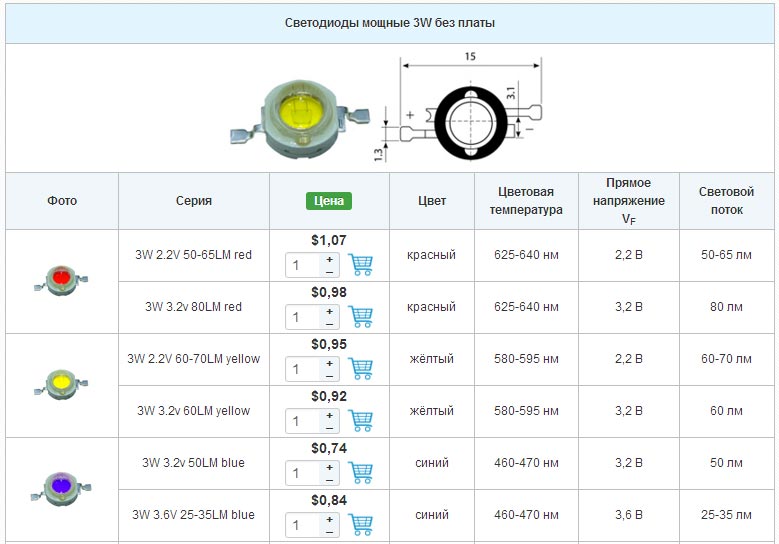Click quantity field for $0,98 item
The width and height of the screenshot is (779, 544).
pos(303,317)
